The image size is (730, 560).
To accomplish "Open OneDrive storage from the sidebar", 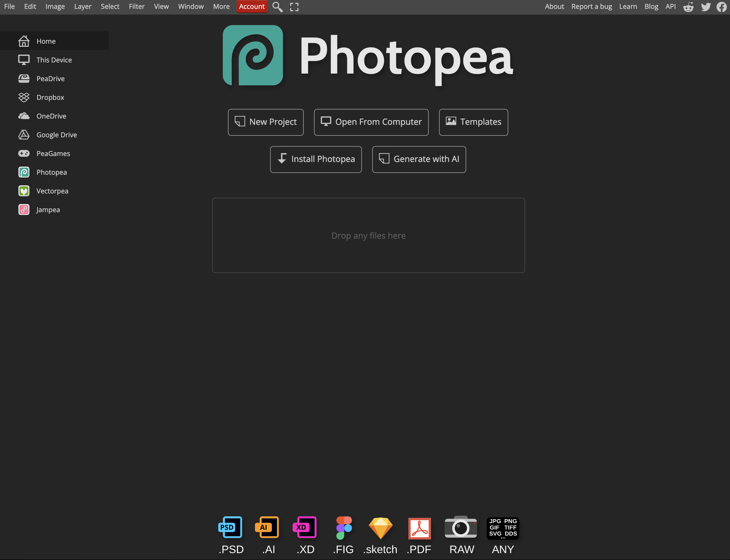I will coord(51,116).
